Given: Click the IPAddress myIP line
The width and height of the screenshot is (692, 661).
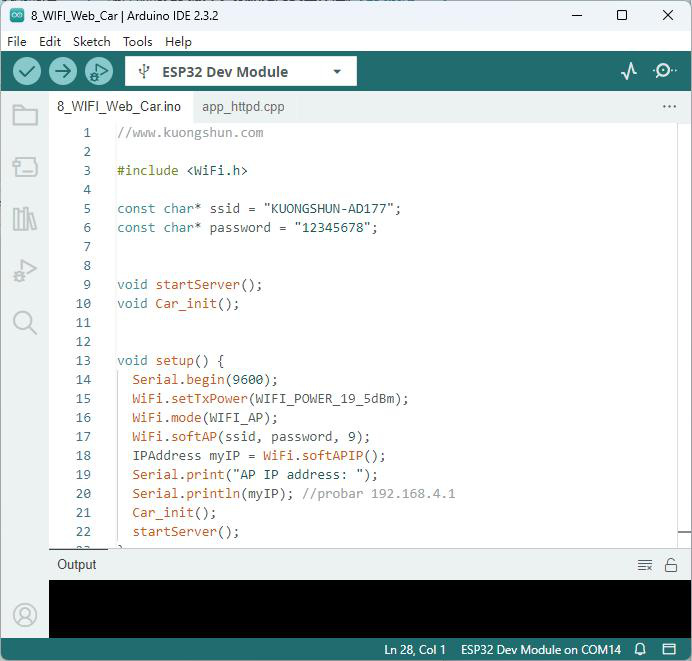Looking at the screenshot, I should (x=259, y=455).
